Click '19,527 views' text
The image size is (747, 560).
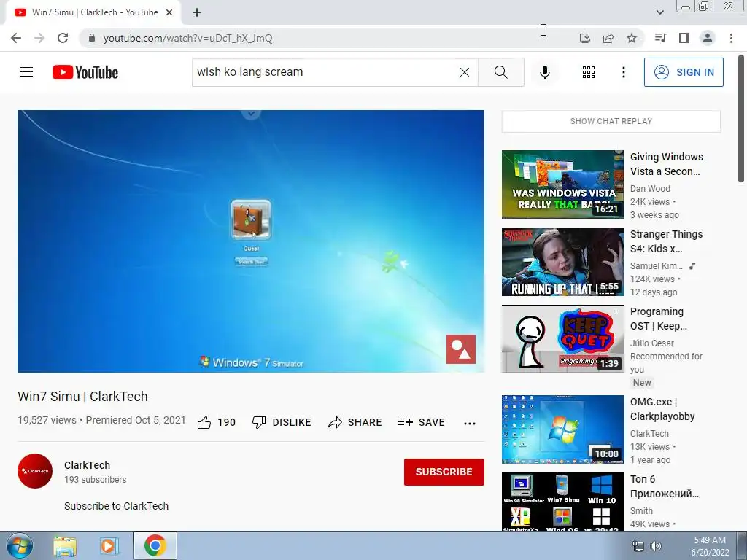(x=47, y=420)
